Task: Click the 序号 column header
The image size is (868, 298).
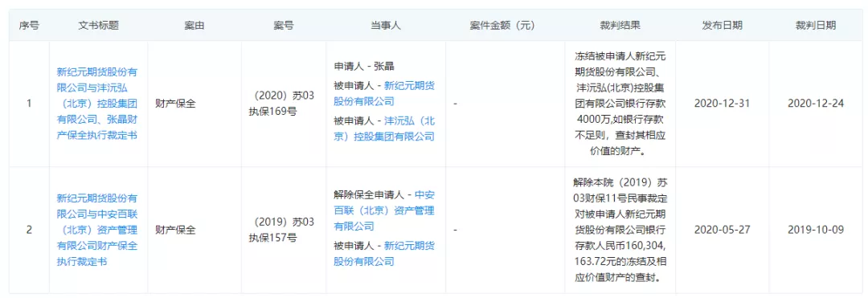Action: point(29,26)
